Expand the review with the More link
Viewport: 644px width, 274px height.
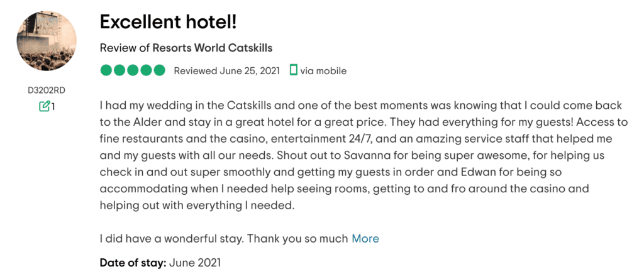click(365, 238)
